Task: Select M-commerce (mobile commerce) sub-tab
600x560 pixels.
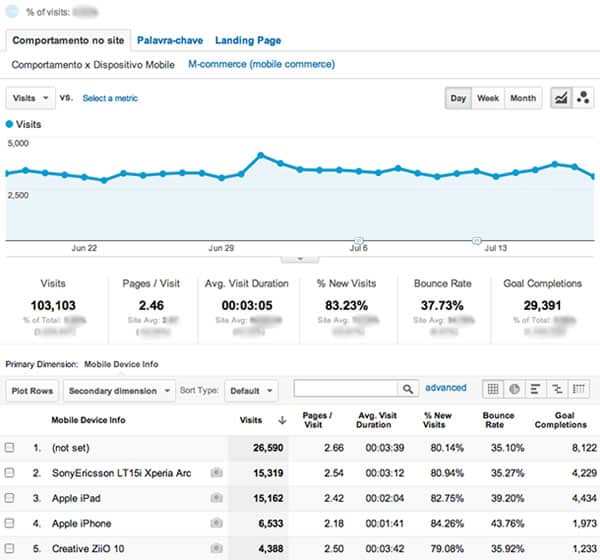Action: 261,64
